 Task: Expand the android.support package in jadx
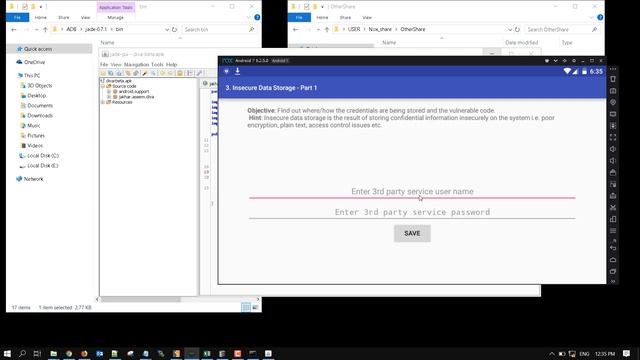109,91
